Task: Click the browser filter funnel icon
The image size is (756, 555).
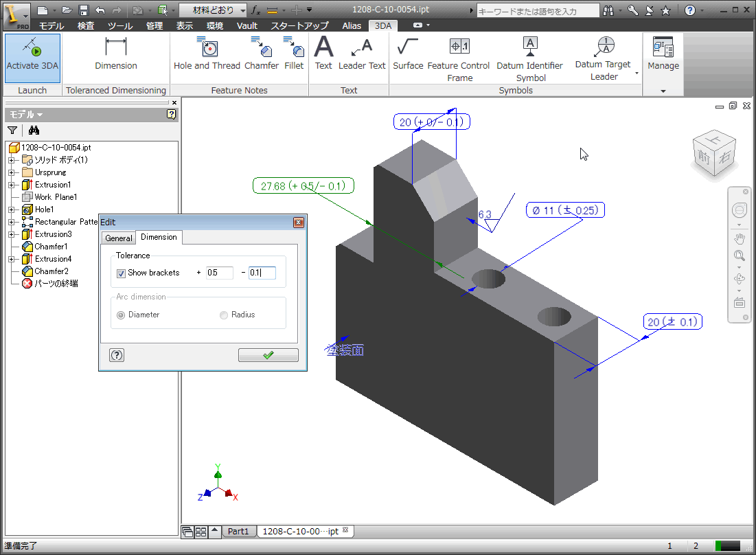Action: click(x=12, y=130)
